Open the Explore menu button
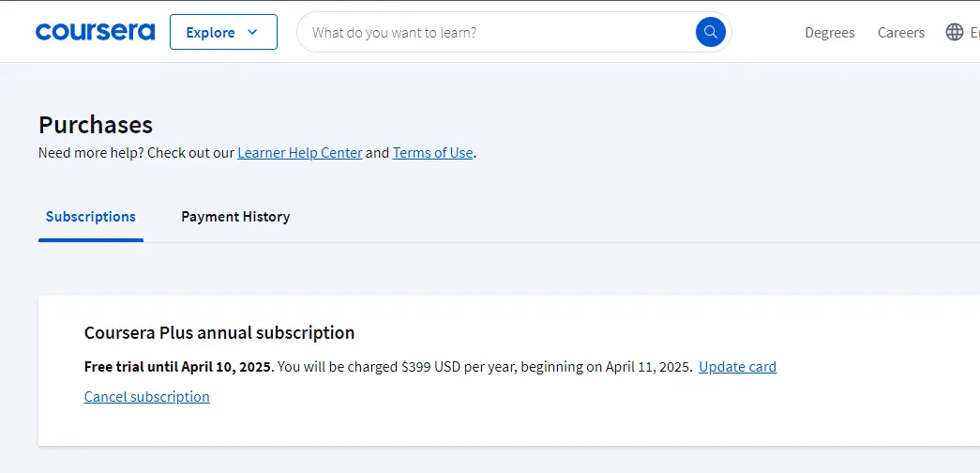Image resolution: width=980 pixels, height=473 pixels. tap(224, 32)
